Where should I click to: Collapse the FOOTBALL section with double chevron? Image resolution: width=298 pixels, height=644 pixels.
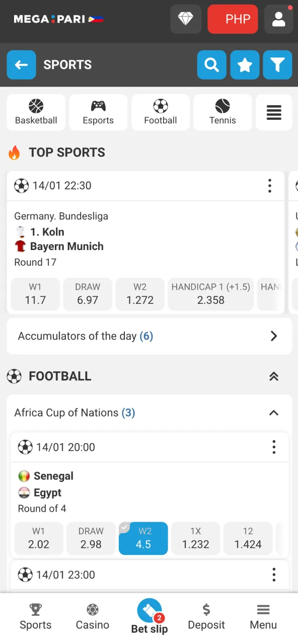tap(273, 376)
